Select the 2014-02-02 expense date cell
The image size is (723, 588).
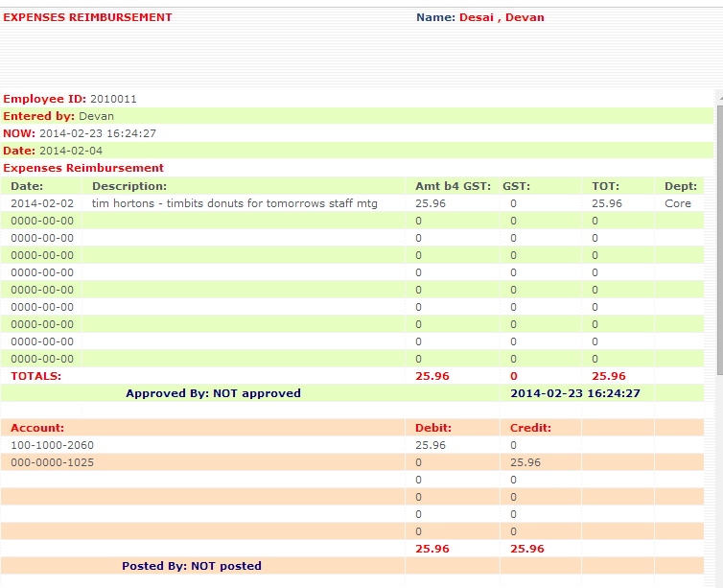coord(42,203)
